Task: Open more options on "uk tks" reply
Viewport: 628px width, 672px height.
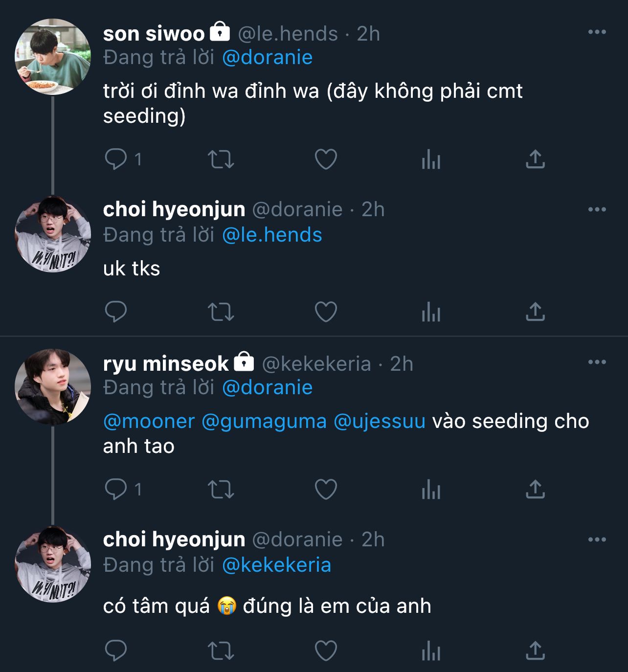Action: coord(597,210)
